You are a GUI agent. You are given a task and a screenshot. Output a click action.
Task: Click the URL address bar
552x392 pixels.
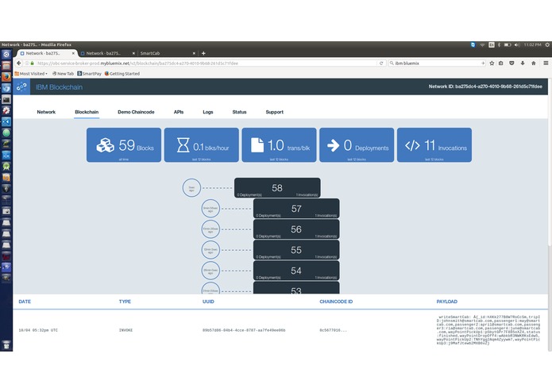point(204,63)
